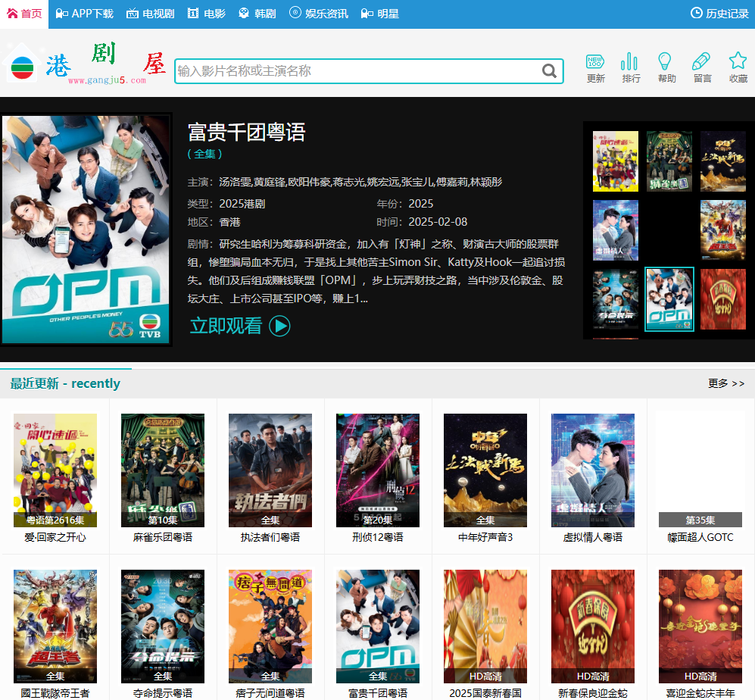The height and width of the screenshot is (700, 755).
Task: Open 富贵千团粤语 featured title
Action: pos(247,132)
